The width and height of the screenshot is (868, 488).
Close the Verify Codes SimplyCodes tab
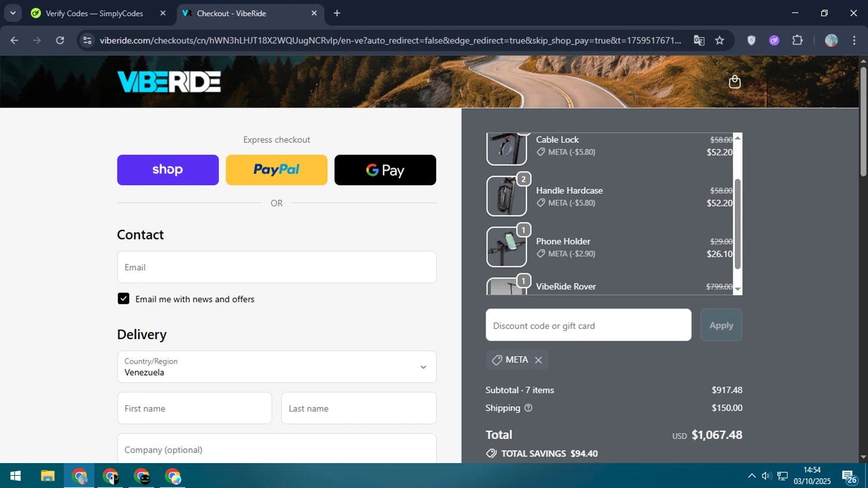coord(163,13)
